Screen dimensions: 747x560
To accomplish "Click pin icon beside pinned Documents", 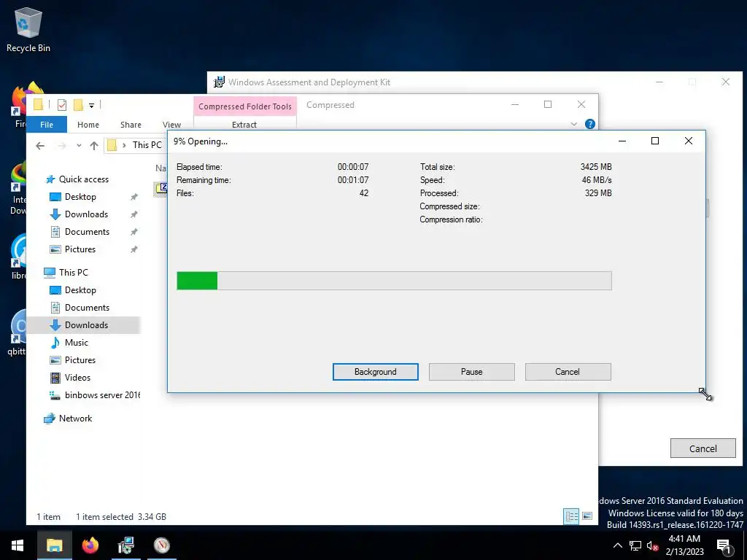I will [x=134, y=232].
